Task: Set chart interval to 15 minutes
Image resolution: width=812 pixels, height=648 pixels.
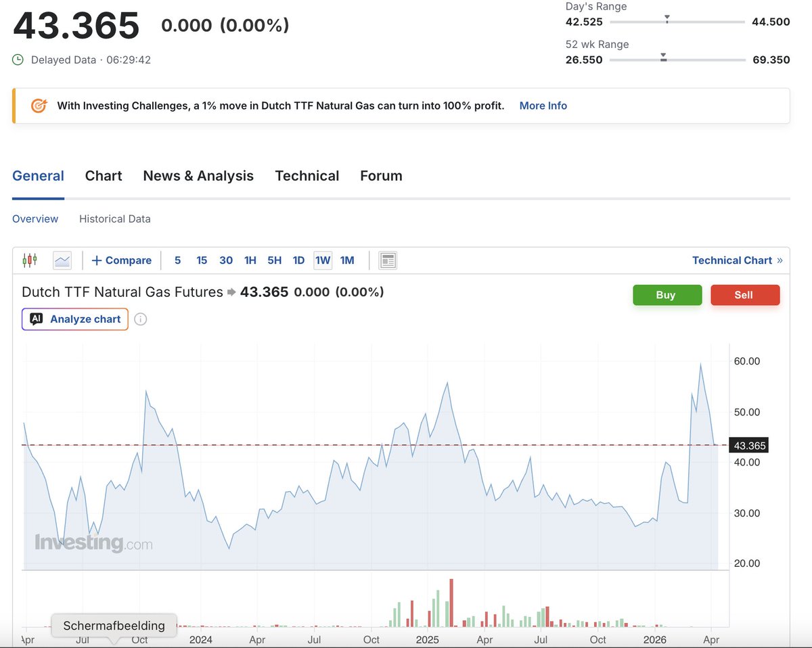Action: [x=202, y=260]
